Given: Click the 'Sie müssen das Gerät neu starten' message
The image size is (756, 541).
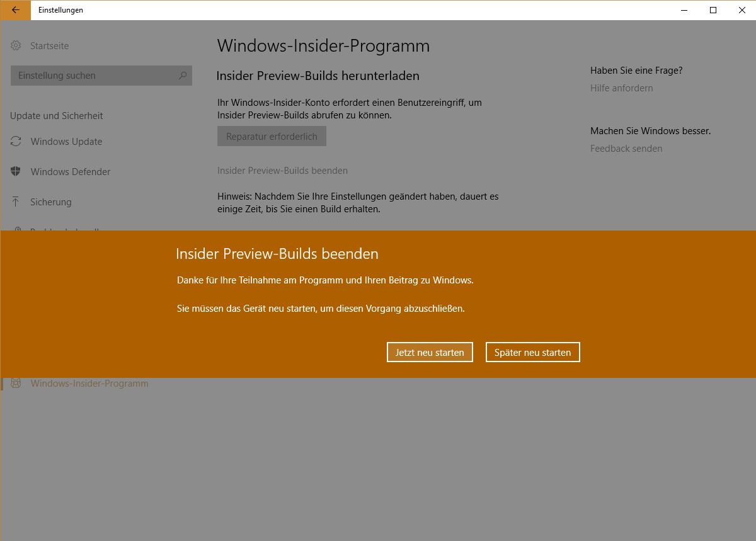Looking at the screenshot, I should point(321,309).
